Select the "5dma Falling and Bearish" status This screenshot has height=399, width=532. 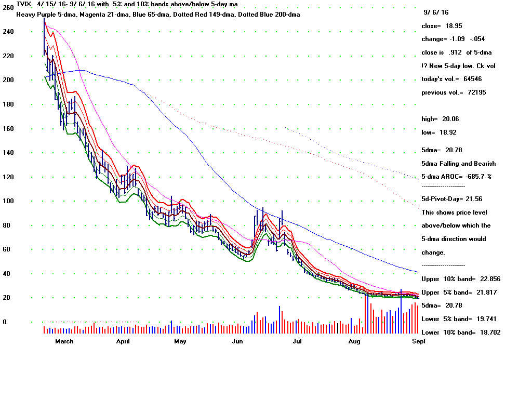point(459,164)
